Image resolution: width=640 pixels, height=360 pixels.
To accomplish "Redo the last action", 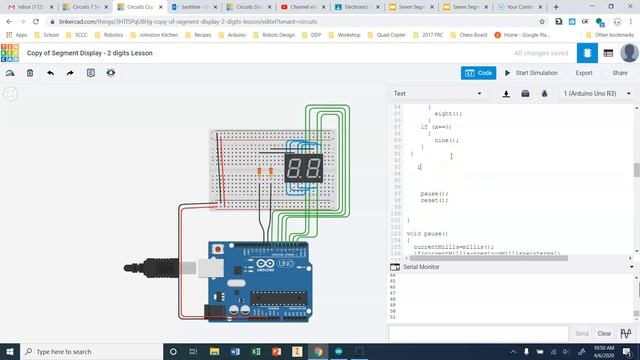I will pyautogui.click(x=70, y=73).
